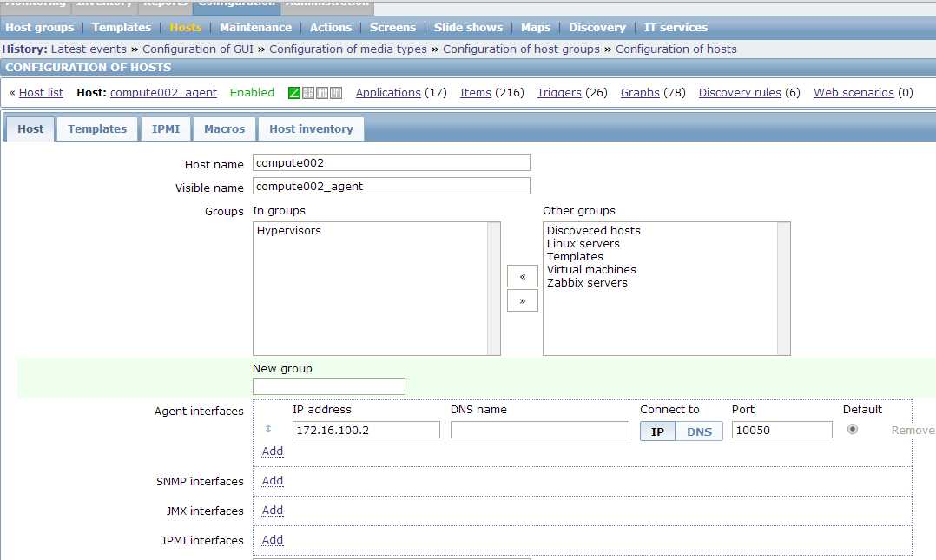Add an SNMP interface
The image size is (936, 560).
273,481
